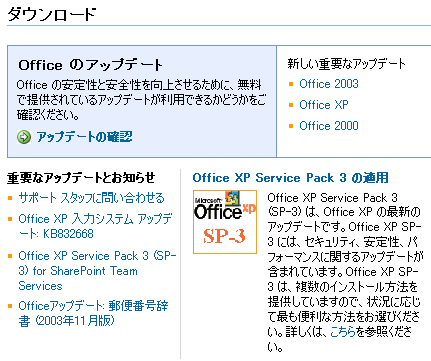Click the bullet beside サポート スタッフ link
Image resolution: width=431 pixels, height=361 pixels.
(10, 198)
